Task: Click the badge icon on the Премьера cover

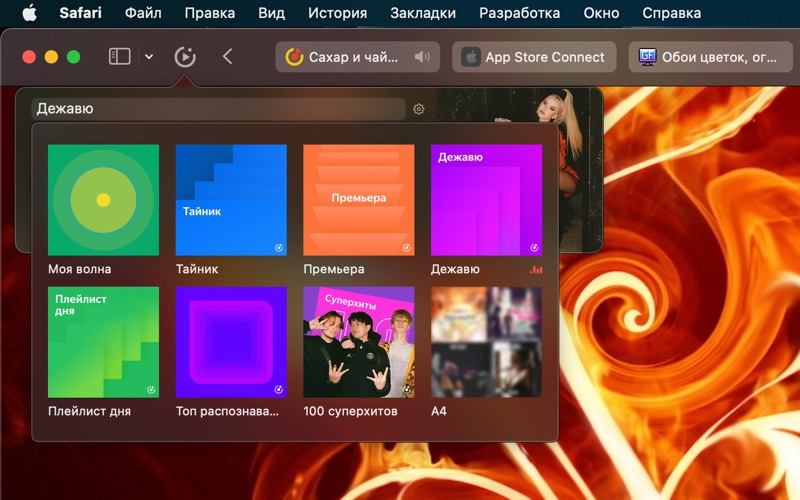Action: point(406,248)
